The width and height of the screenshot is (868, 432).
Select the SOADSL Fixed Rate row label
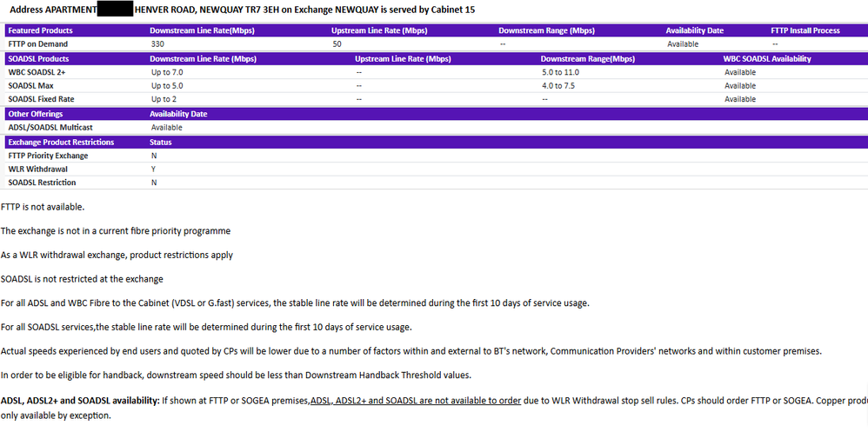coord(41,100)
